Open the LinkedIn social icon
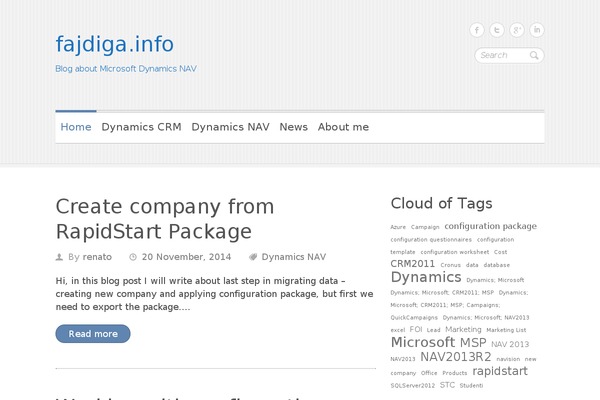Image resolution: width=600 pixels, height=400 pixels. point(537,30)
